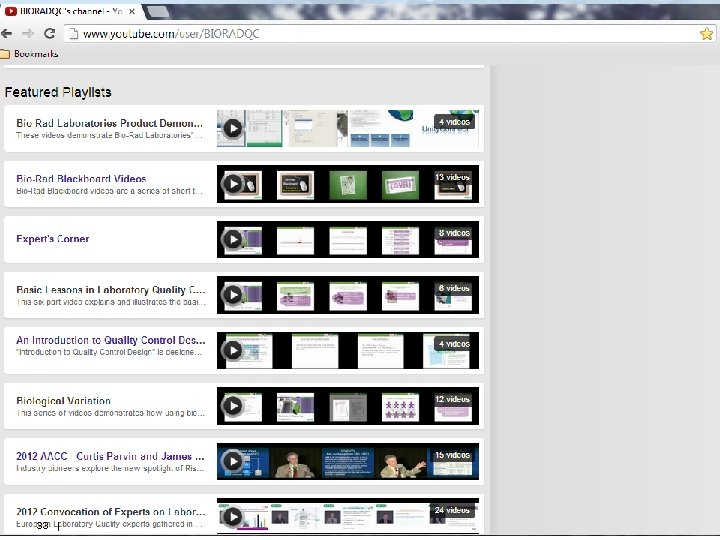Click the 13 videos badge thumbnail

pos(452,177)
